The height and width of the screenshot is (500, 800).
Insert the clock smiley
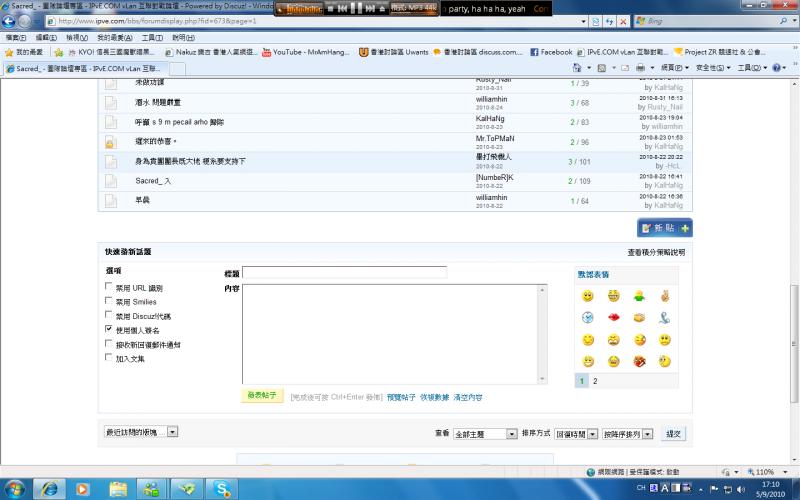click(588, 317)
